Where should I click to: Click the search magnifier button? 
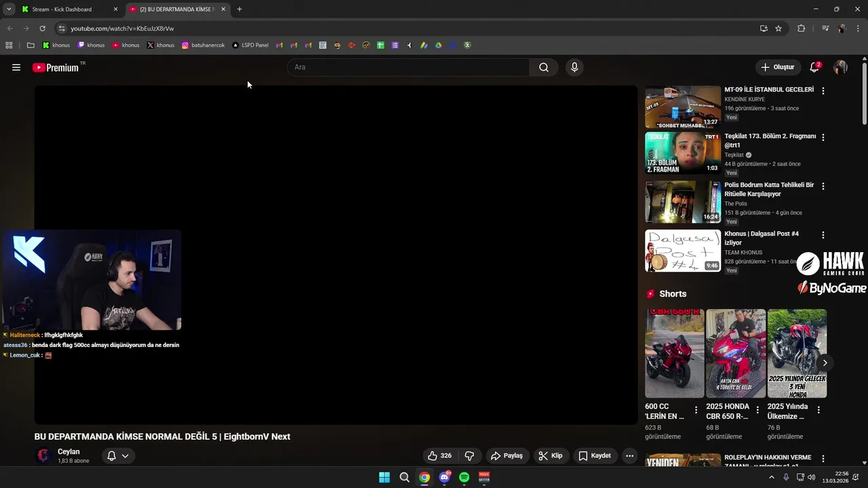[544, 67]
